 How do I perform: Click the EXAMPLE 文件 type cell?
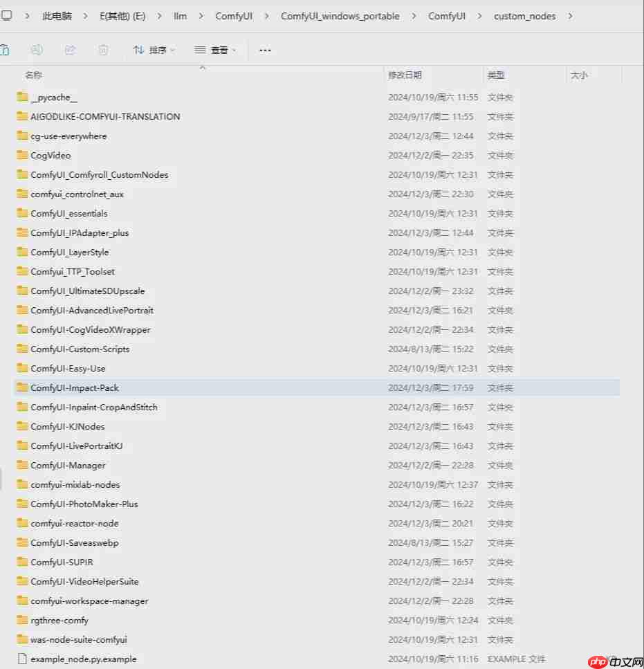click(517, 659)
